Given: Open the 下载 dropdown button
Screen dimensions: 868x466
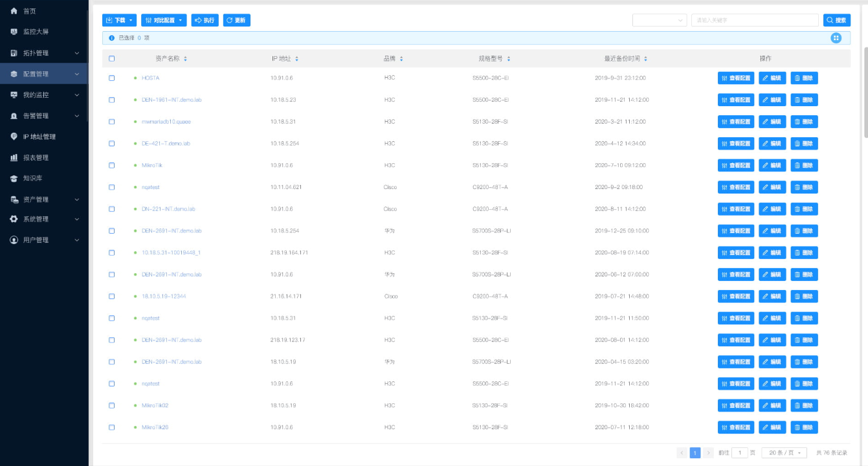Looking at the screenshot, I should (119, 21).
